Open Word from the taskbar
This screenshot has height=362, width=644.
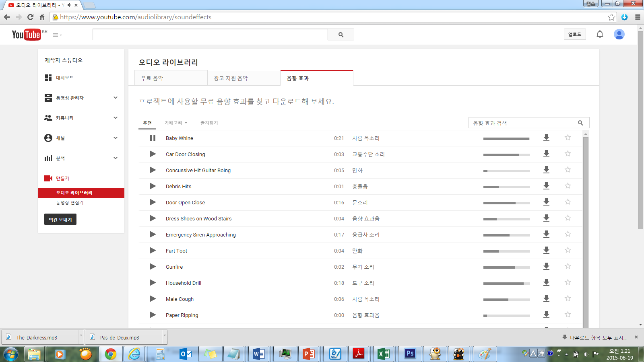(x=259, y=354)
